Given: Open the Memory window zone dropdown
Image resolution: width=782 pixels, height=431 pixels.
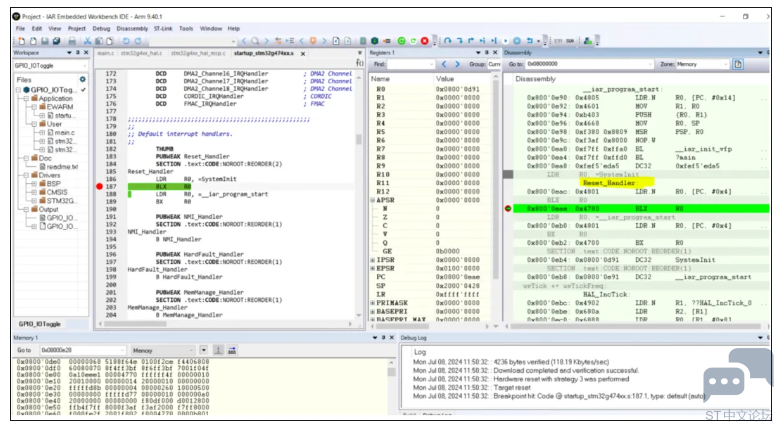Looking at the screenshot, I should coord(190,350).
